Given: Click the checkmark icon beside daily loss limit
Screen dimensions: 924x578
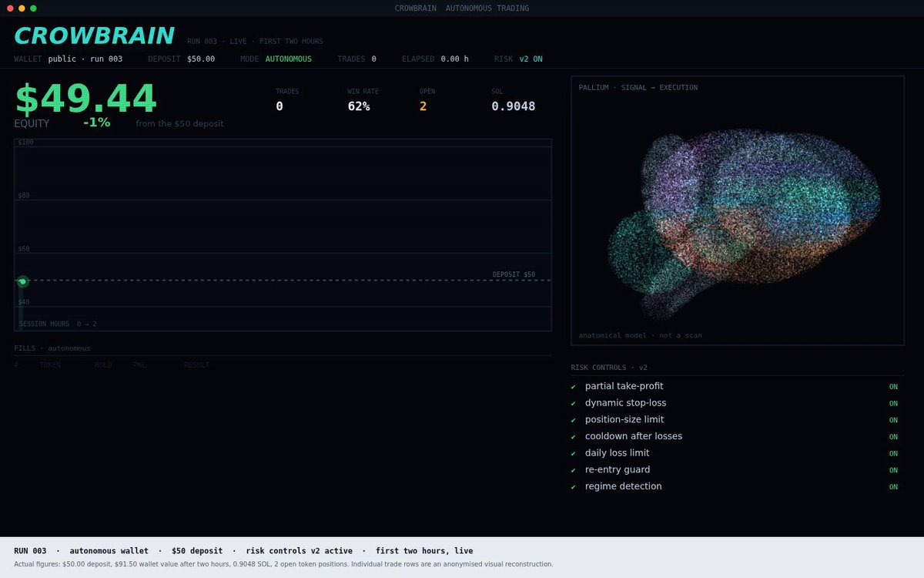Looking at the screenshot, I should (x=573, y=454).
